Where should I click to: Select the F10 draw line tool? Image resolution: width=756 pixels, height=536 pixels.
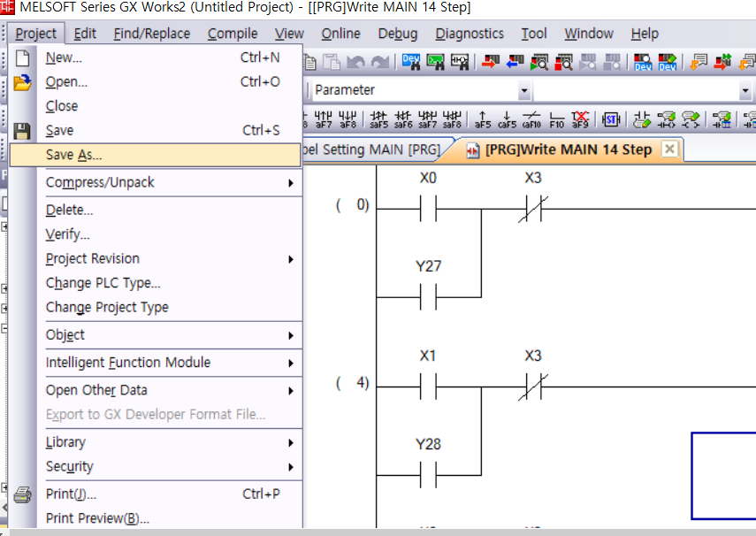coord(556,119)
